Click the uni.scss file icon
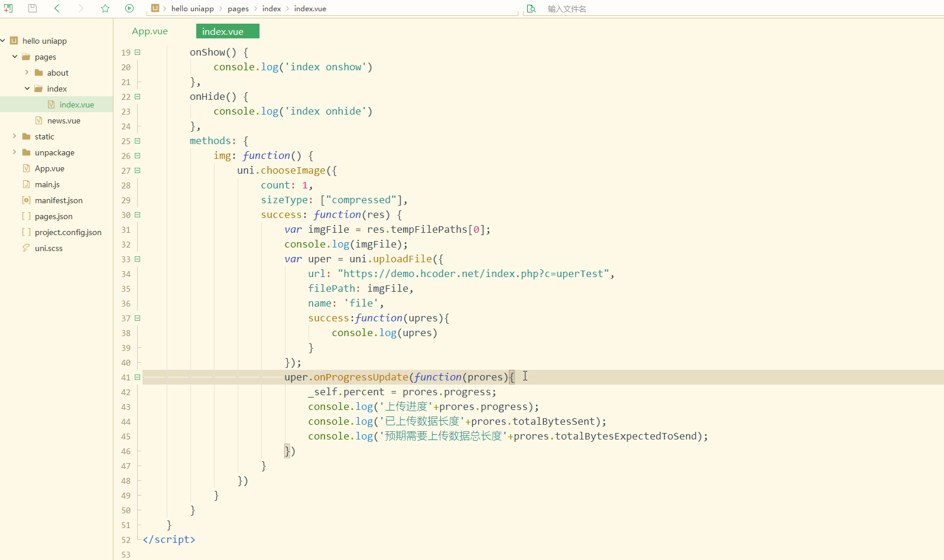 pyautogui.click(x=26, y=248)
